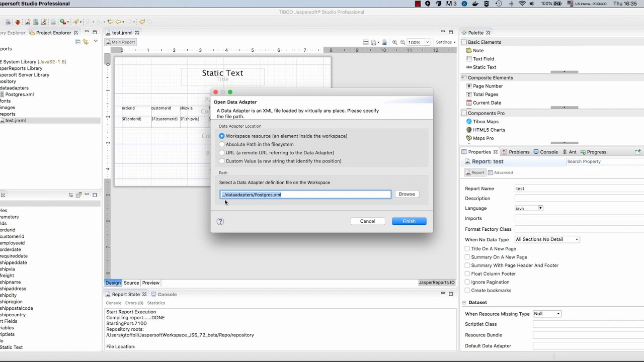The image size is (644, 362).
Task: Open the Statistics link in Report State
Action: click(156, 303)
